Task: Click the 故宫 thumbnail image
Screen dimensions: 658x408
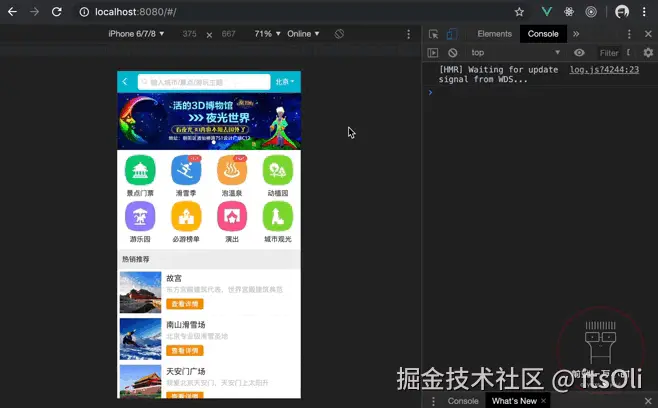Action: click(x=140, y=292)
